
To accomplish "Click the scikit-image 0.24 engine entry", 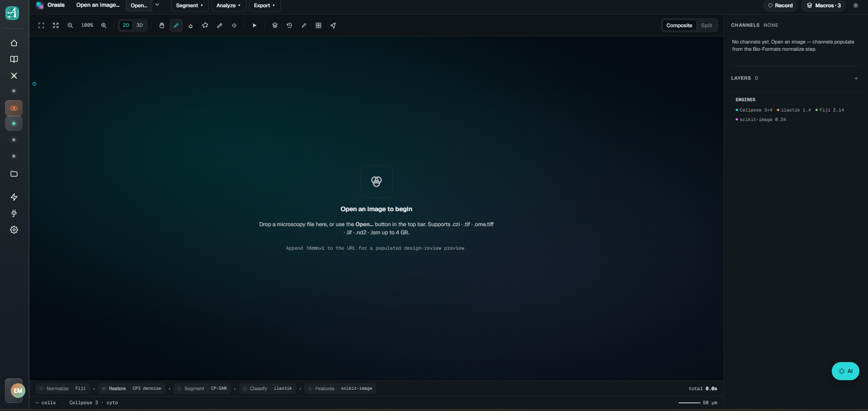I will [761, 120].
